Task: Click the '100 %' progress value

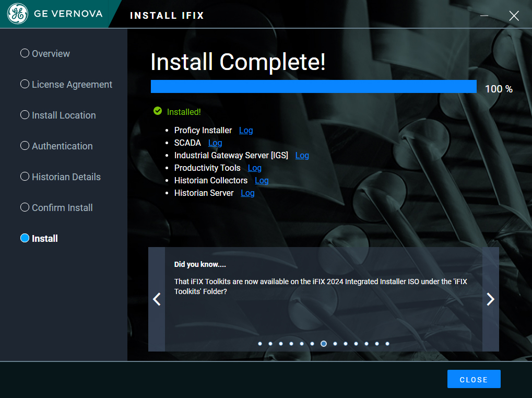Action: pyautogui.click(x=499, y=89)
